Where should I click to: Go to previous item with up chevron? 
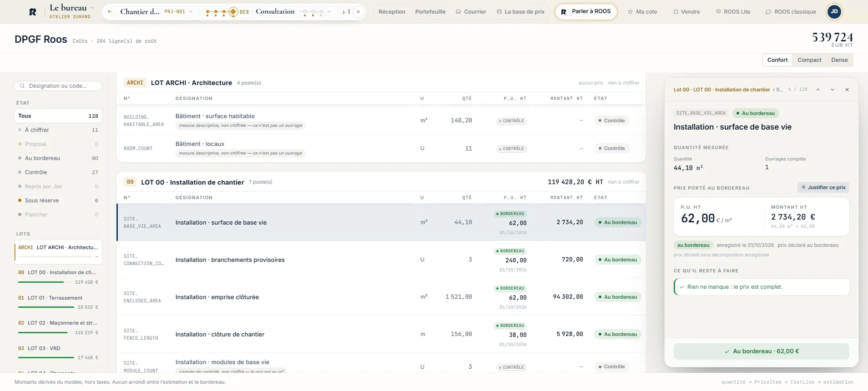tap(818, 90)
